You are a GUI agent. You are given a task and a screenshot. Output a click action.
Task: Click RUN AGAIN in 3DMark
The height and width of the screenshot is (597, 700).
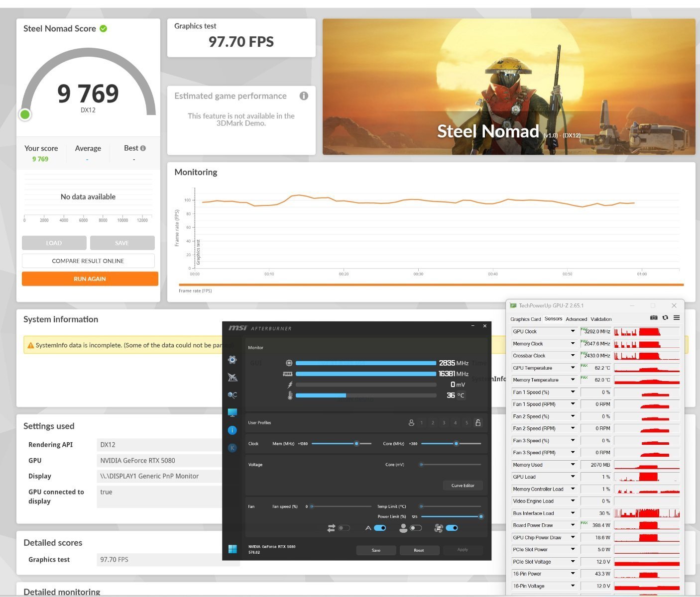tap(90, 279)
